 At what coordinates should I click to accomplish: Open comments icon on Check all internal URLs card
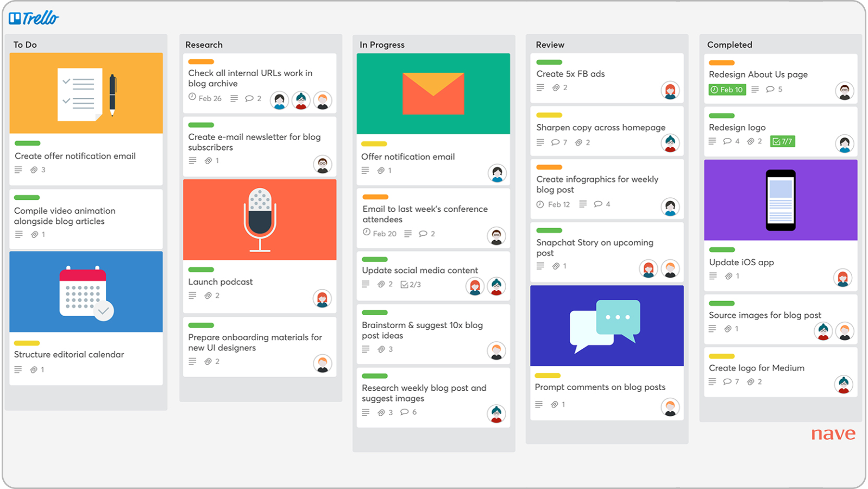point(249,98)
